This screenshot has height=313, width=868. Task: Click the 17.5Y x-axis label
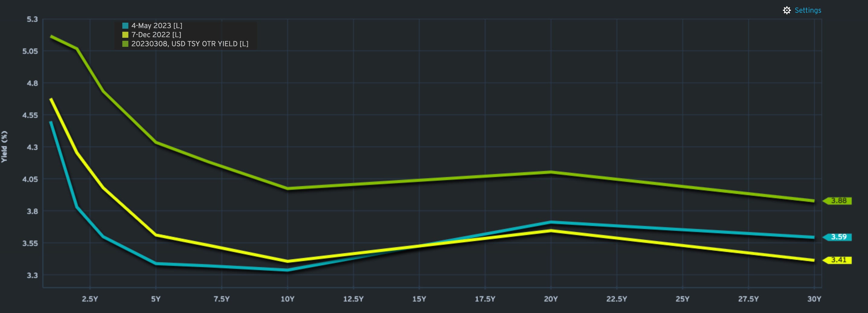point(485,299)
